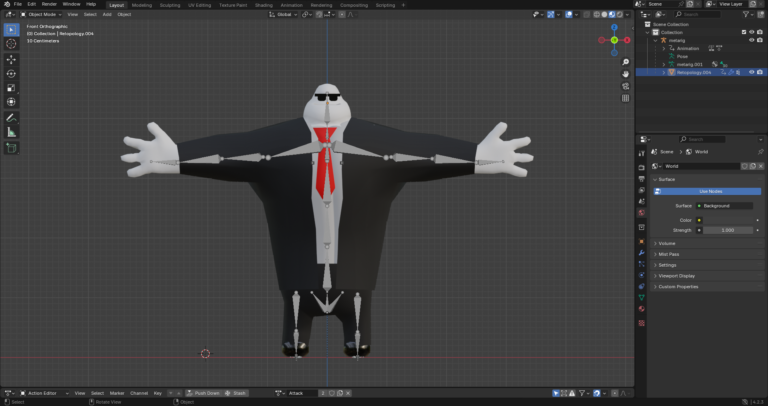Click the Cursor tool icon
Screen dimensions: 768x406
click(x=11, y=44)
